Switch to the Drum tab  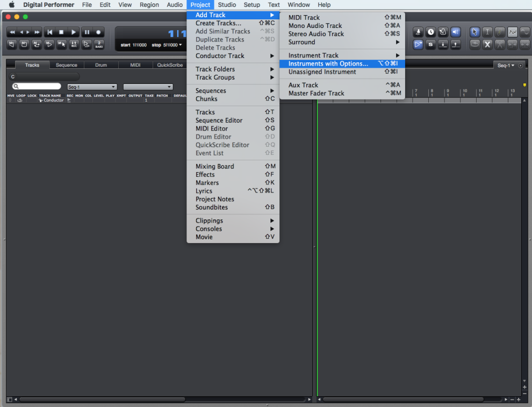click(x=101, y=65)
